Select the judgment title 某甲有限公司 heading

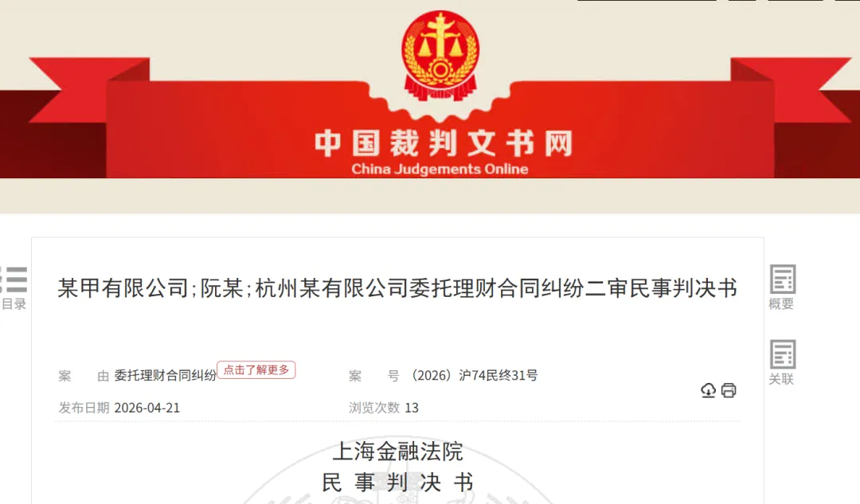point(397,288)
